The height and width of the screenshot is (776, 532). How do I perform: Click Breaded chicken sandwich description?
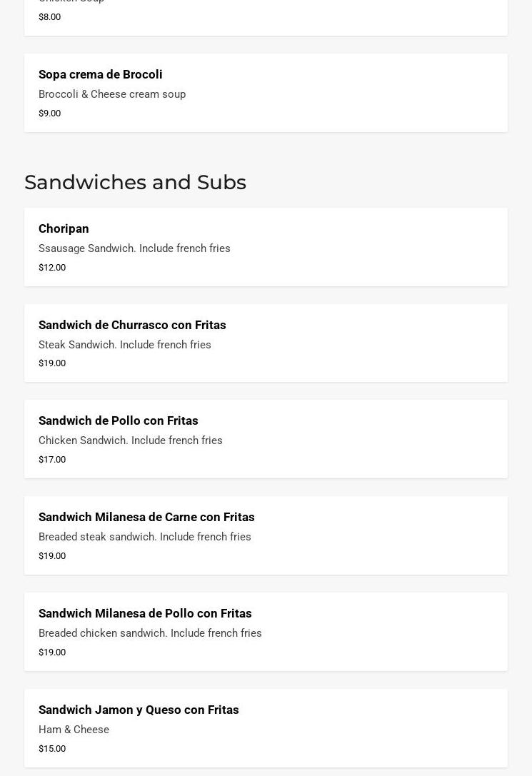coord(150,633)
